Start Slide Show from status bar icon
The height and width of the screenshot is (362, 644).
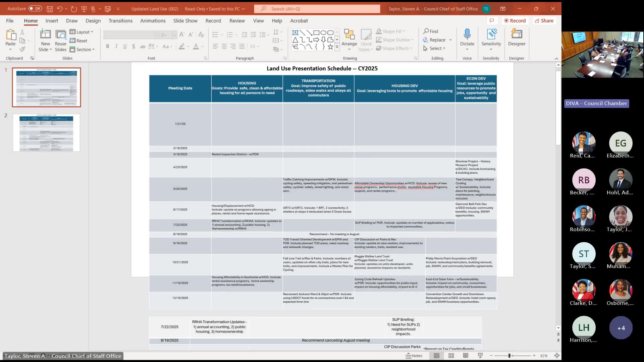[x=480, y=356]
